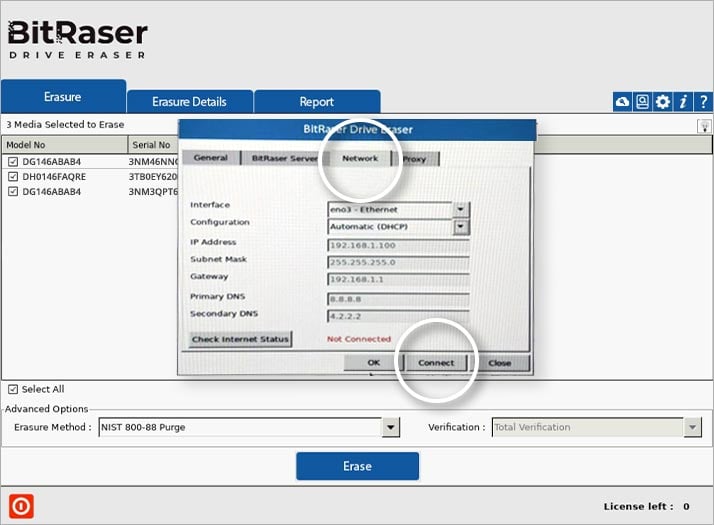
Task: Click the Connect button
Action: [436, 363]
